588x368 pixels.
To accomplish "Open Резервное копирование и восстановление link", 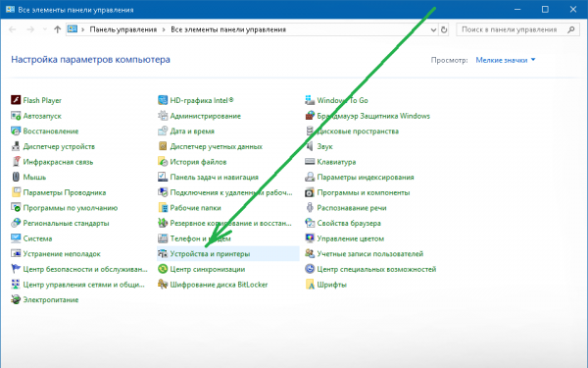I will point(230,223).
